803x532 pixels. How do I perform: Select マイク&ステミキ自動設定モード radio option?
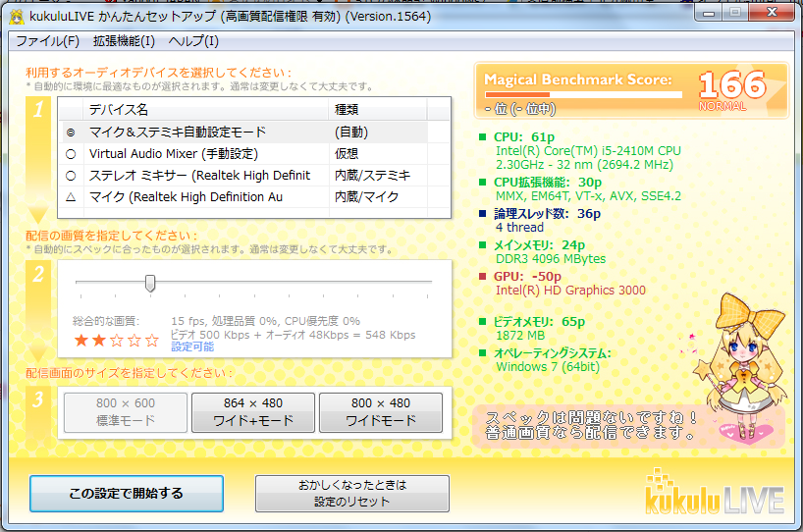click(x=71, y=132)
